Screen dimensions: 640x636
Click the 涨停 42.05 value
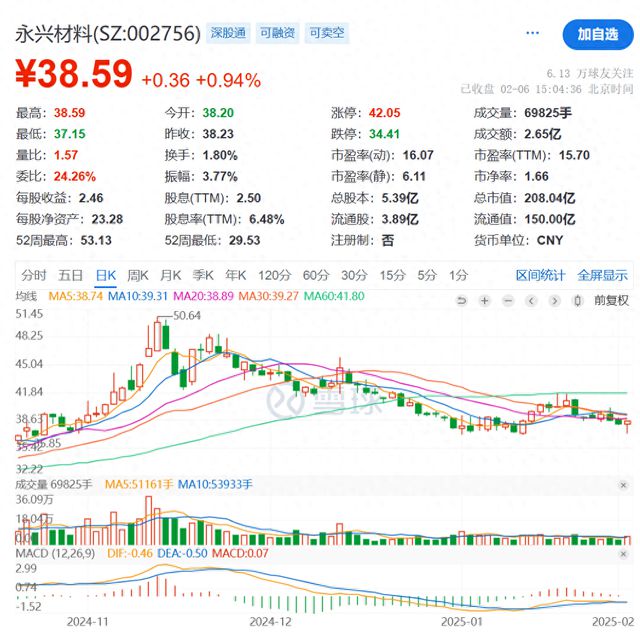[x=384, y=113]
